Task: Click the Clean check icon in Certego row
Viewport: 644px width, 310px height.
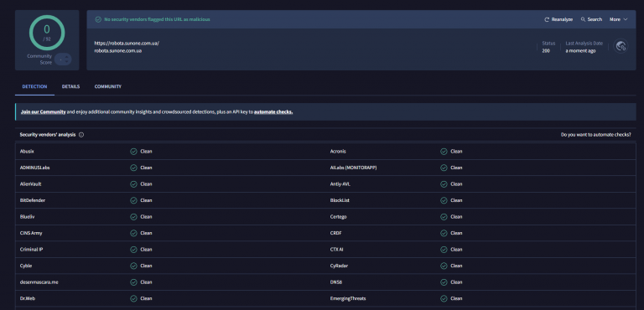Action: (x=444, y=216)
